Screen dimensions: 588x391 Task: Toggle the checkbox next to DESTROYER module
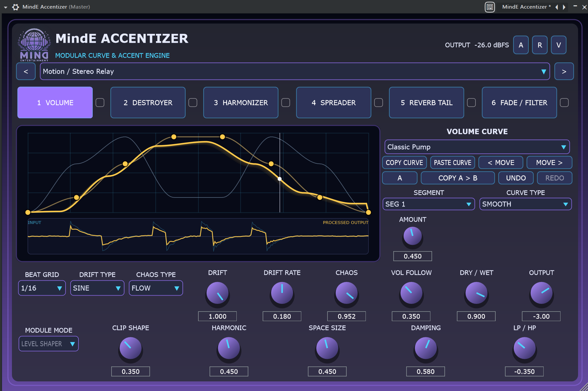click(193, 103)
